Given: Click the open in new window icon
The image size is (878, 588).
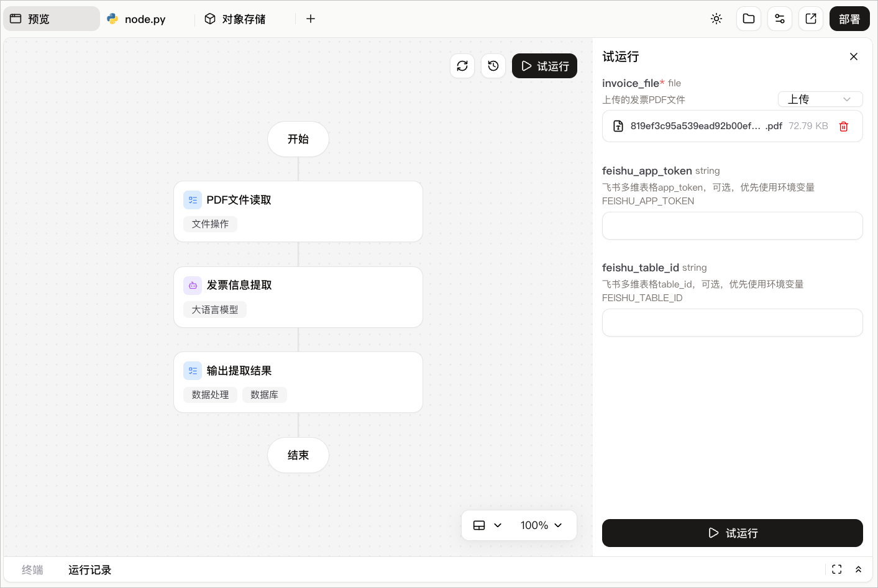Looking at the screenshot, I should tap(811, 19).
